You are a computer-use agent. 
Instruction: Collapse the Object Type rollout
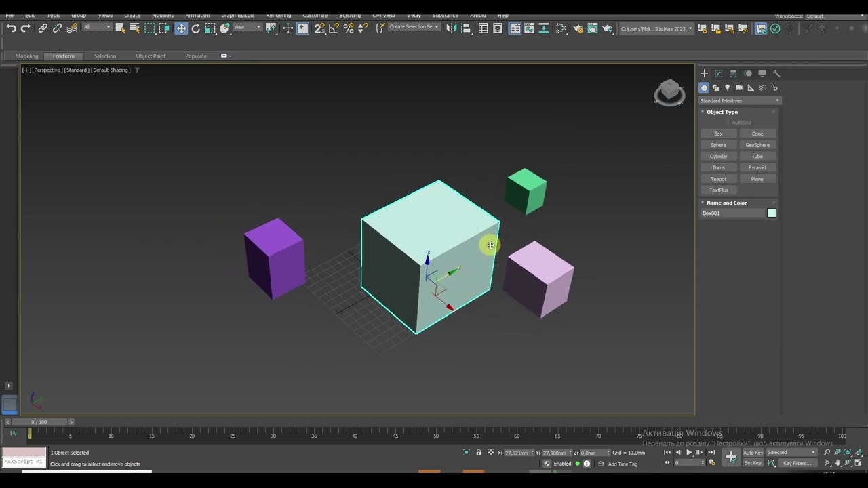(722, 112)
